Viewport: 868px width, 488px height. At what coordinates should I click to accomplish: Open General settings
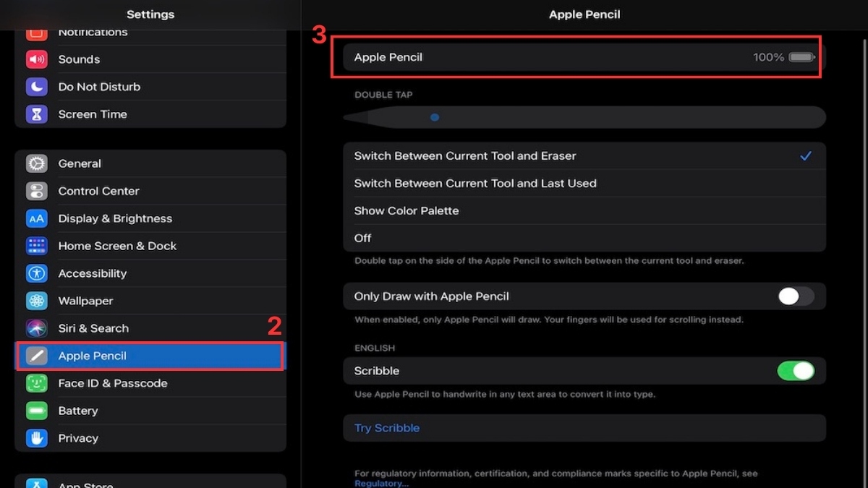click(150, 163)
